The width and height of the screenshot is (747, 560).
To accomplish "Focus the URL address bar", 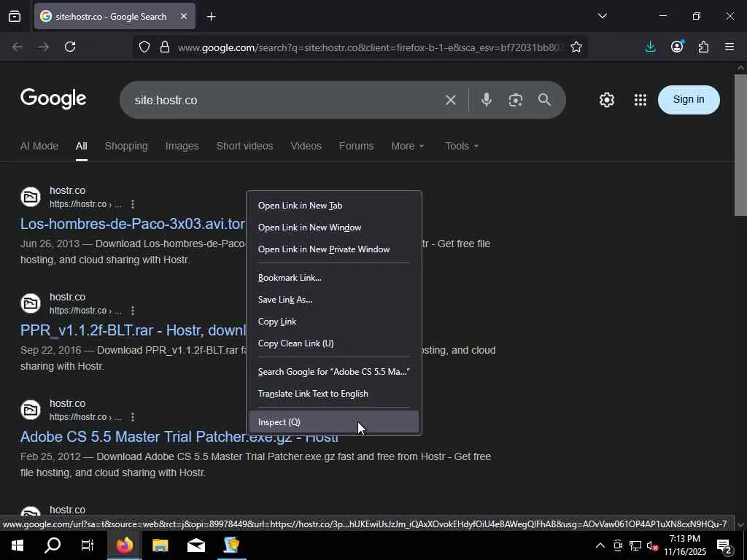I will (x=370, y=47).
